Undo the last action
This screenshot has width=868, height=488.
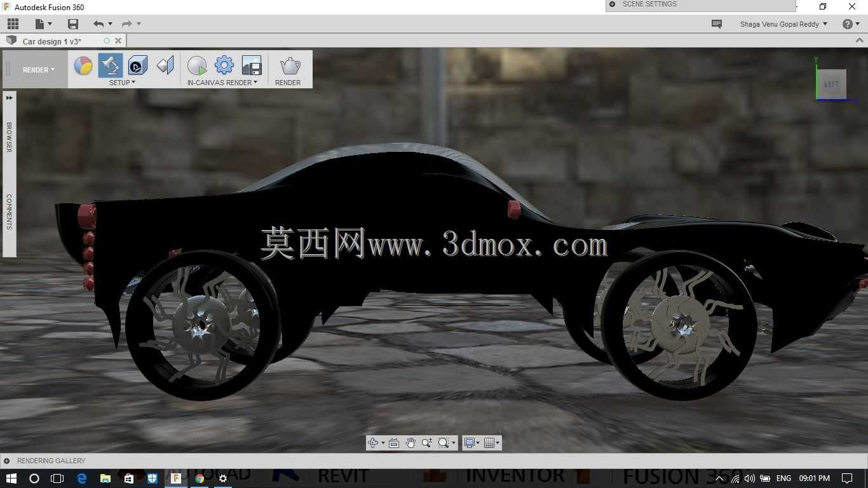click(98, 24)
